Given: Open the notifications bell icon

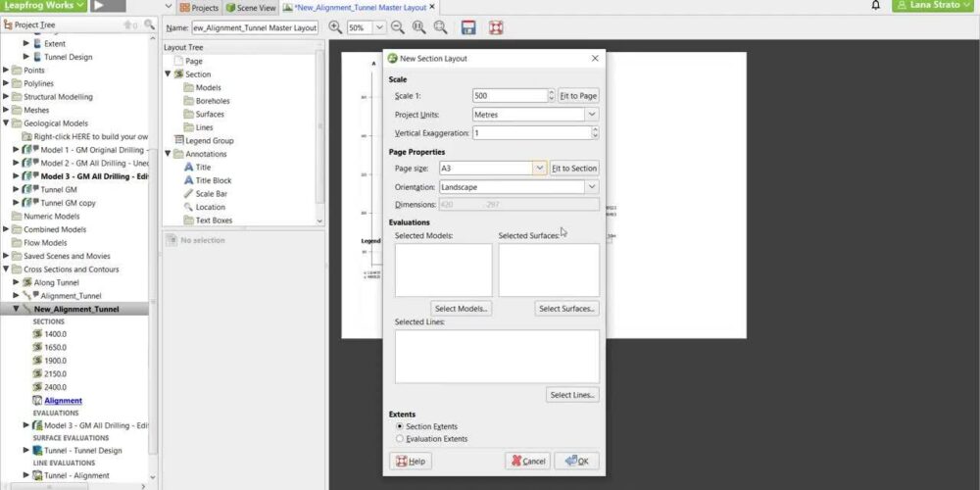Looking at the screenshot, I should 875,7.
